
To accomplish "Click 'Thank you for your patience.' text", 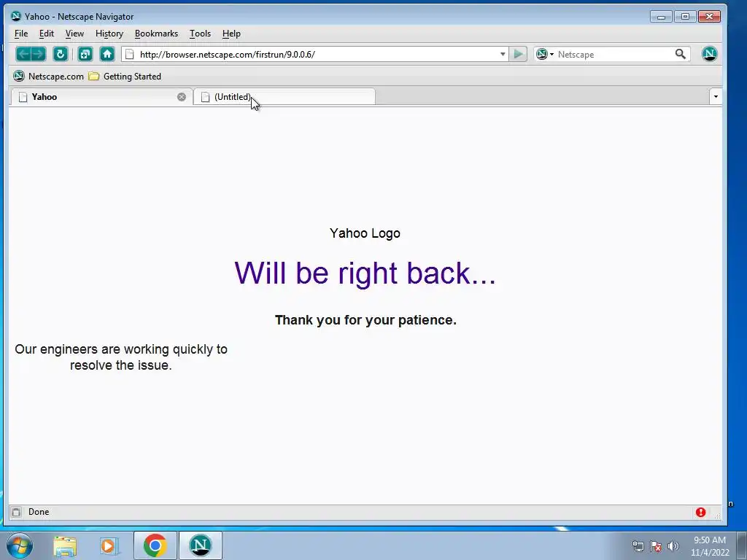I will [x=365, y=320].
